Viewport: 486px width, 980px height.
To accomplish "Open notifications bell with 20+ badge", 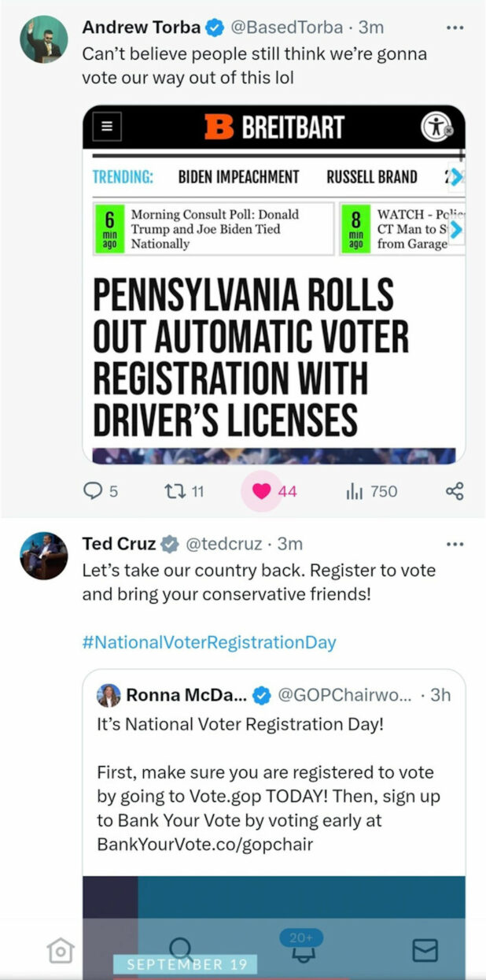I will point(301,949).
